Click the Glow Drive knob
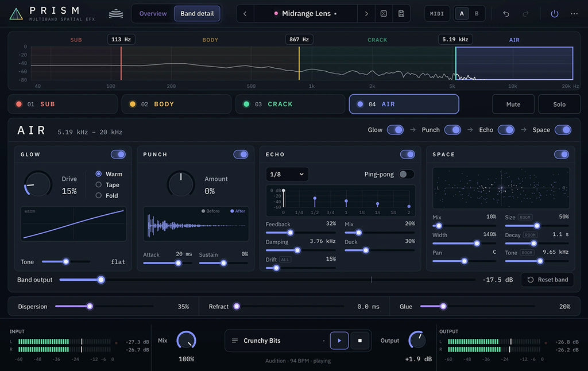Screen dimensions: 588x371 [x=38, y=184]
